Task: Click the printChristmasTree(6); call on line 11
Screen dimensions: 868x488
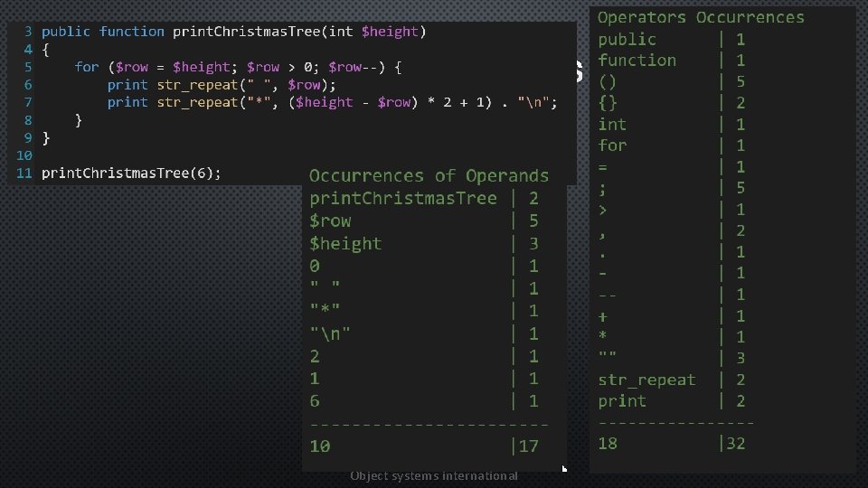Action: [131, 174]
